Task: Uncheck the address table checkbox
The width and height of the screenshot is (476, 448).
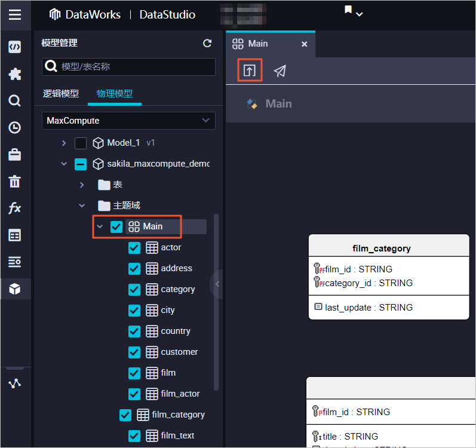Action: pyautogui.click(x=134, y=269)
